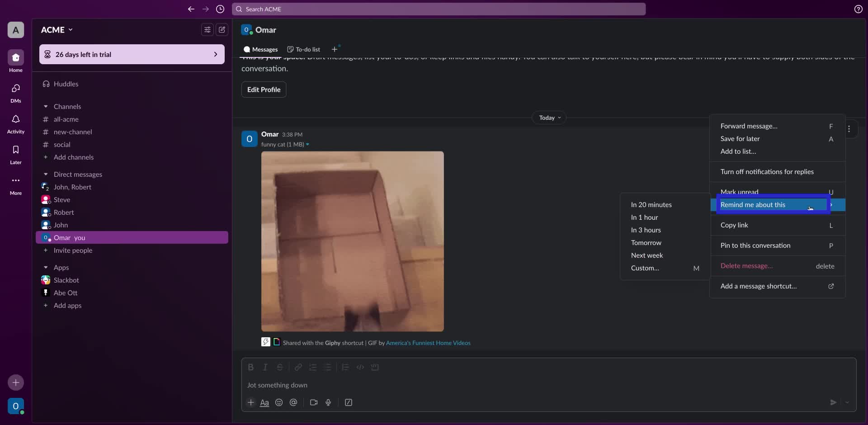
Task: Click the Edit Profile button
Action: click(x=264, y=90)
